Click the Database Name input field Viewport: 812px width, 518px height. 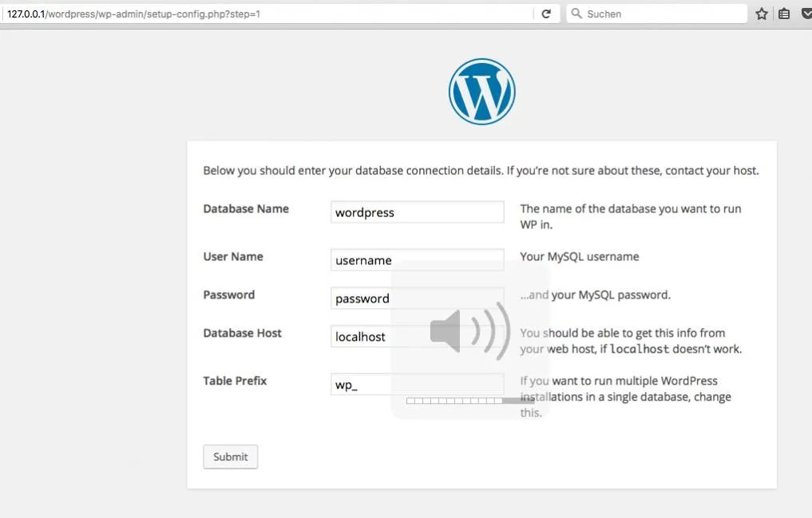point(418,212)
